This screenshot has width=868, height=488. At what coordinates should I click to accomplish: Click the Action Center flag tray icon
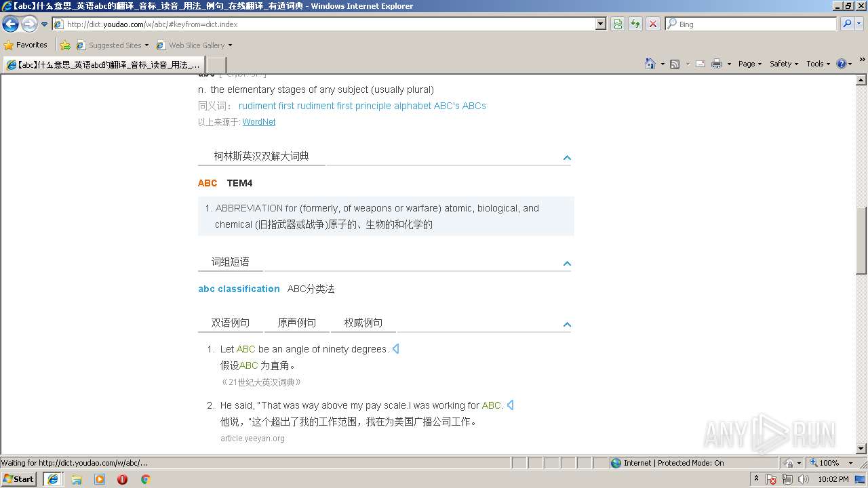coord(772,479)
